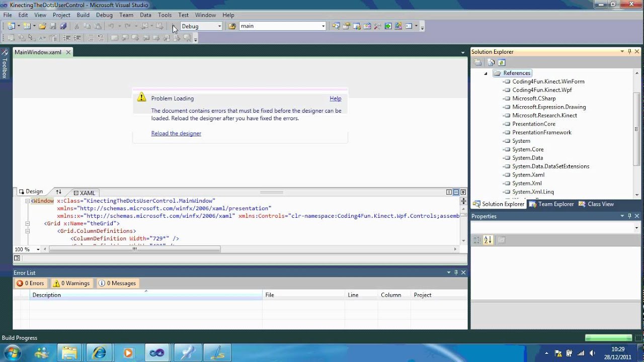Image resolution: width=644 pixels, height=362 pixels.
Task: Collapse the Window XAML element outline
Action: [x=28, y=201]
